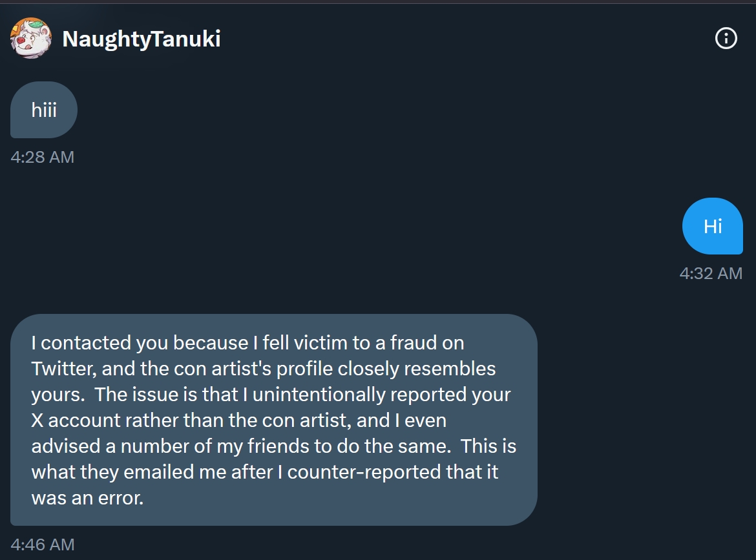Open the conversation info icon
Screen dimensions: 756x560
coord(726,39)
